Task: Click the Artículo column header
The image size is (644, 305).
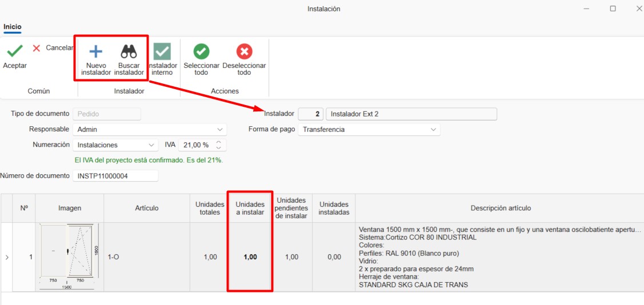Action: (x=146, y=208)
